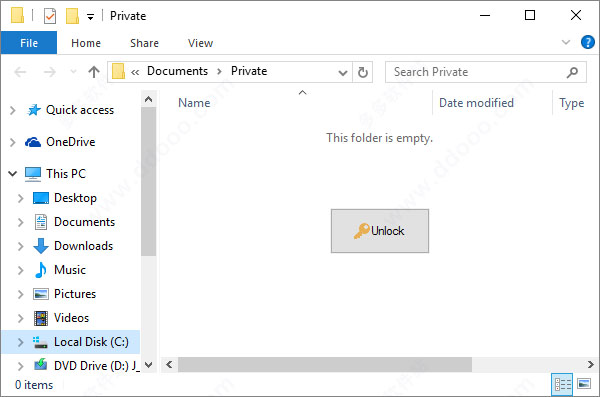Image resolution: width=600 pixels, height=397 pixels.
Task: Select OneDrive in the navigation pane
Action: pos(70,142)
